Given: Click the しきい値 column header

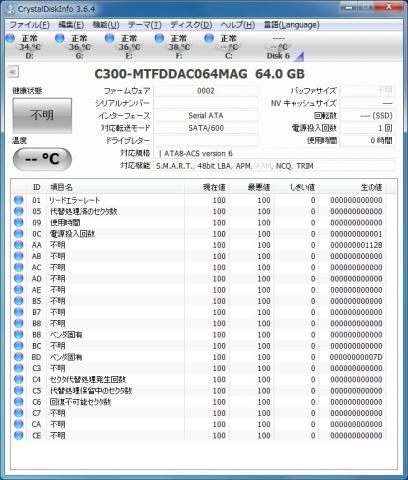Looking at the screenshot, I should [296, 187].
